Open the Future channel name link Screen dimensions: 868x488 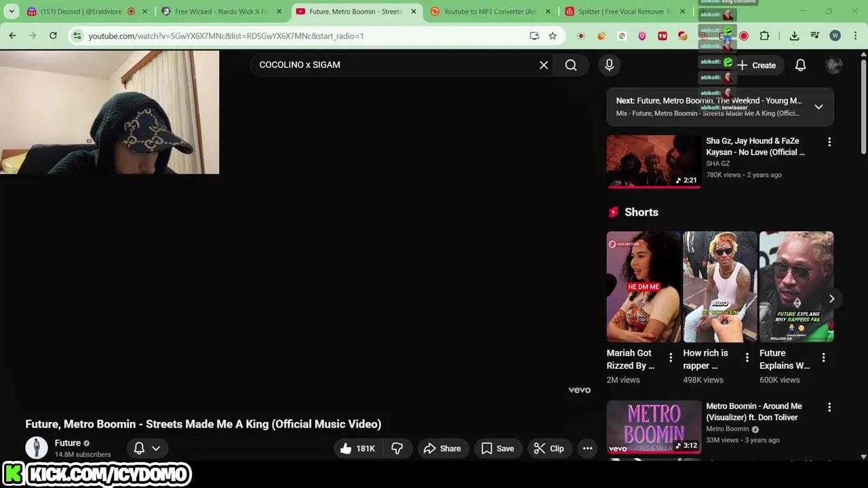click(68, 443)
